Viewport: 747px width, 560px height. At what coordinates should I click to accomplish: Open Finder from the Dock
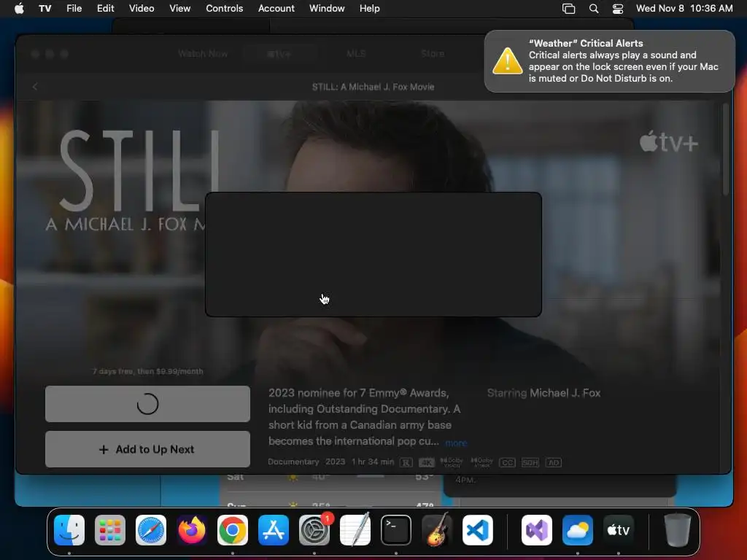[69, 530]
